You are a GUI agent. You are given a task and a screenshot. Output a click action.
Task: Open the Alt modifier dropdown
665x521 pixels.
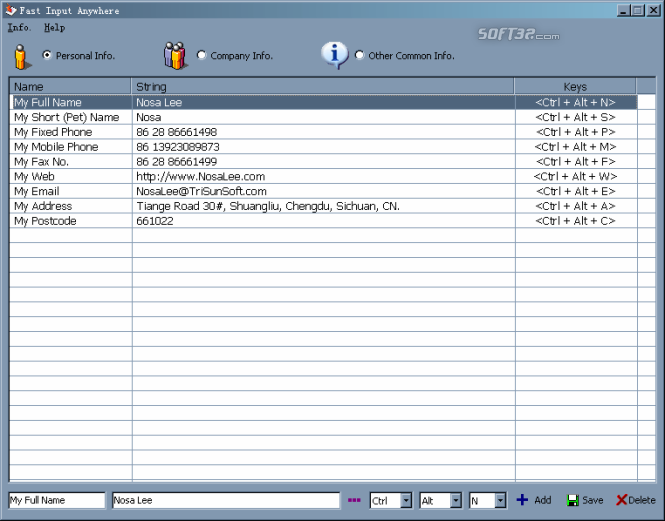coord(455,501)
